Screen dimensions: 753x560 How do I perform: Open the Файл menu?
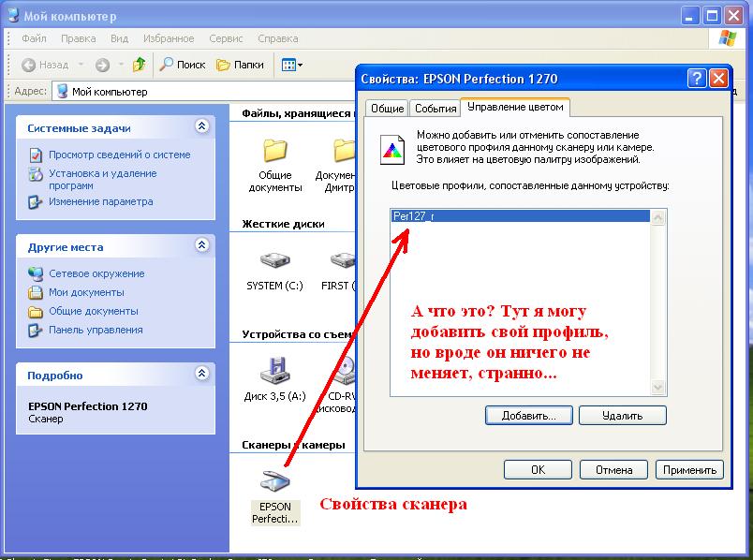coord(34,38)
